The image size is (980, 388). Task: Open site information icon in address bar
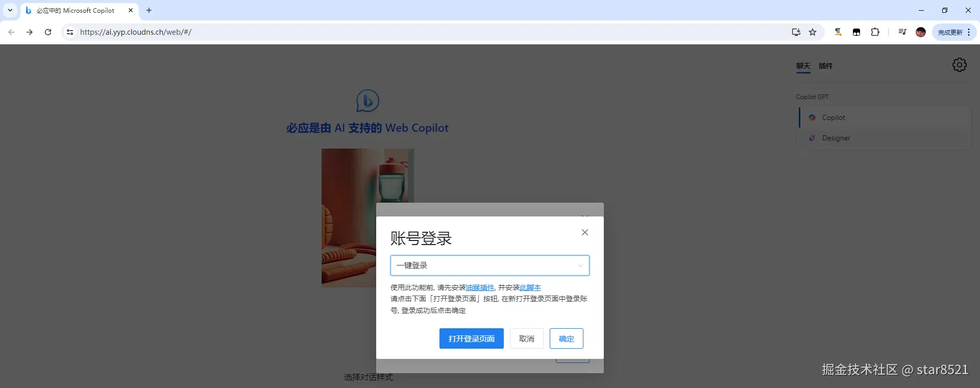70,32
